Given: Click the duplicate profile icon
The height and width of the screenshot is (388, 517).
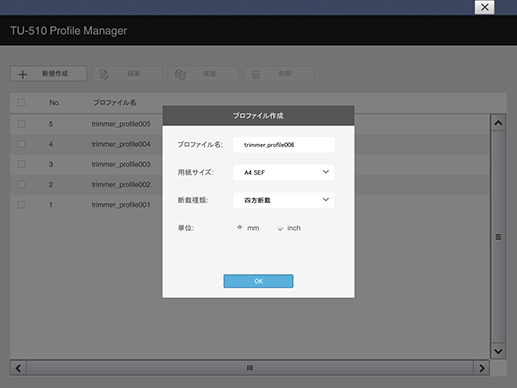Looking at the screenshot, I should point(180,74).
